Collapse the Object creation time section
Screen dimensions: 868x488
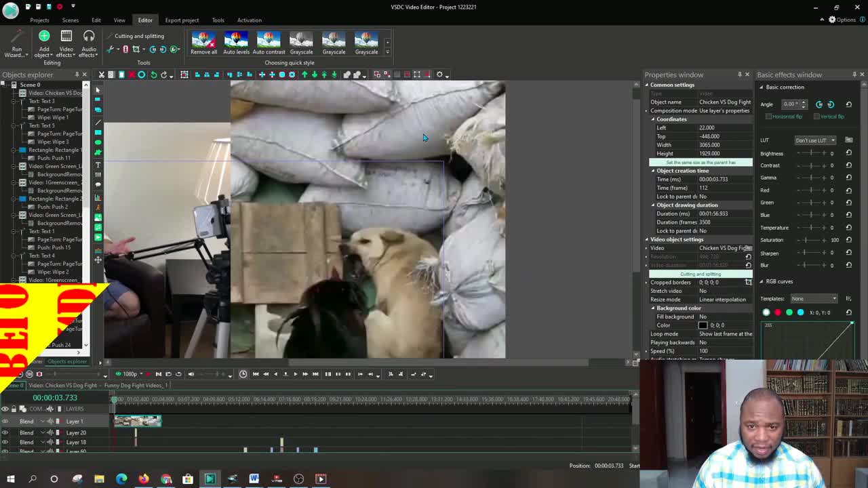pyautogui.click(x=653, y=171)
